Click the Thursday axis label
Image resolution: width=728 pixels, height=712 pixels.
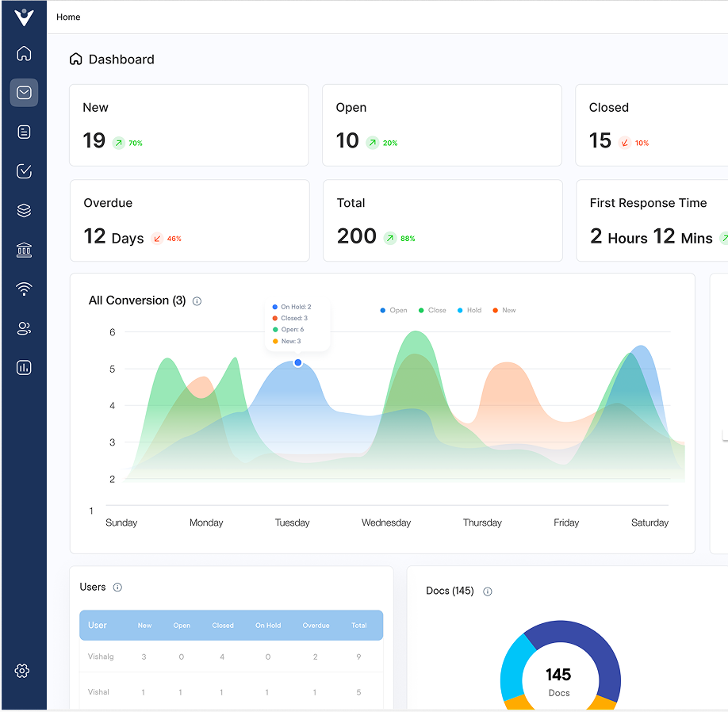pos(482,523)
